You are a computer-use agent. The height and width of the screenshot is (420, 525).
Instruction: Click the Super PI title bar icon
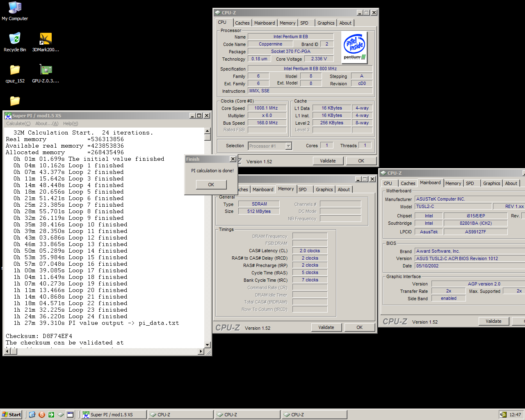[8, 116]
